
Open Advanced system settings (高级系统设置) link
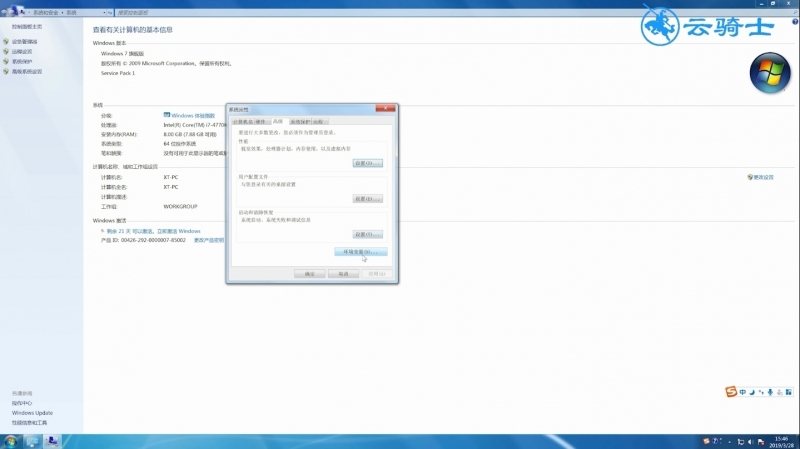[27, 72]
